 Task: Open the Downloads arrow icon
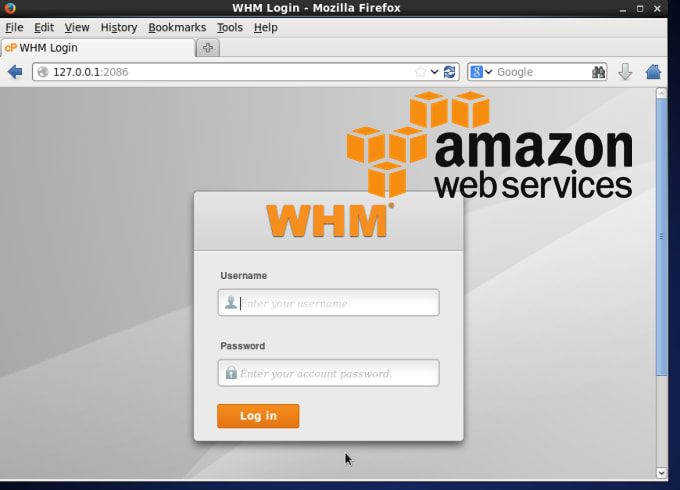pyautogui.click(x=625, y=72)
